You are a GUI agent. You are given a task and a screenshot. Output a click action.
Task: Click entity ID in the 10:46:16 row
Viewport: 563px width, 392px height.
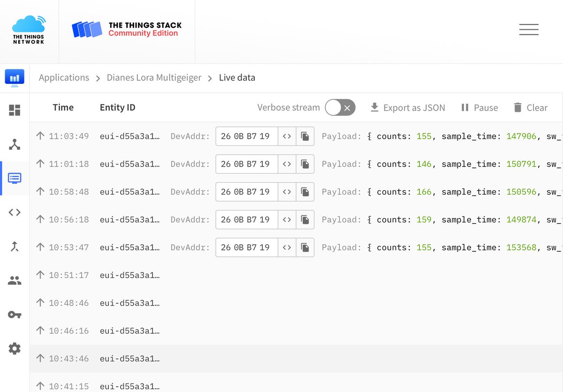click(x=129, y=331)
